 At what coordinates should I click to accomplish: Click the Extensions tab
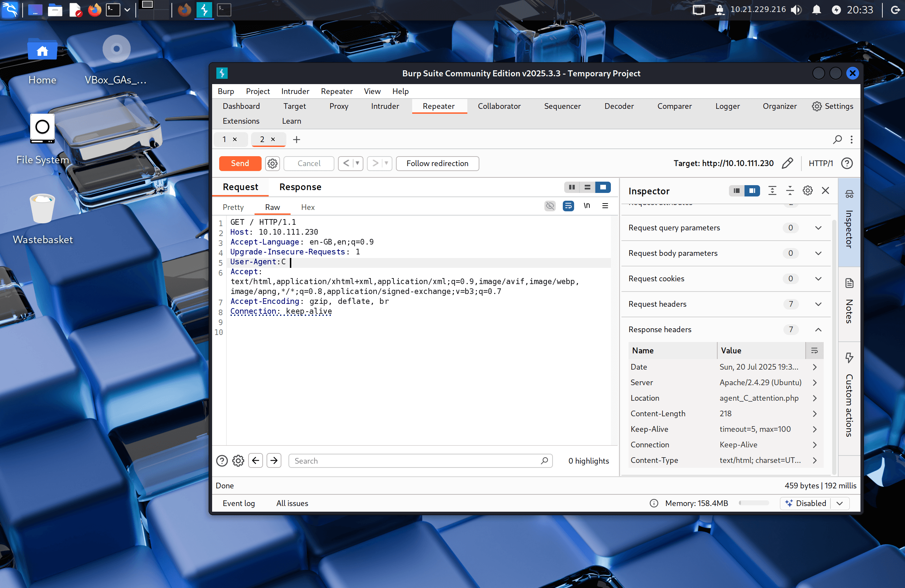pos(241,121)
